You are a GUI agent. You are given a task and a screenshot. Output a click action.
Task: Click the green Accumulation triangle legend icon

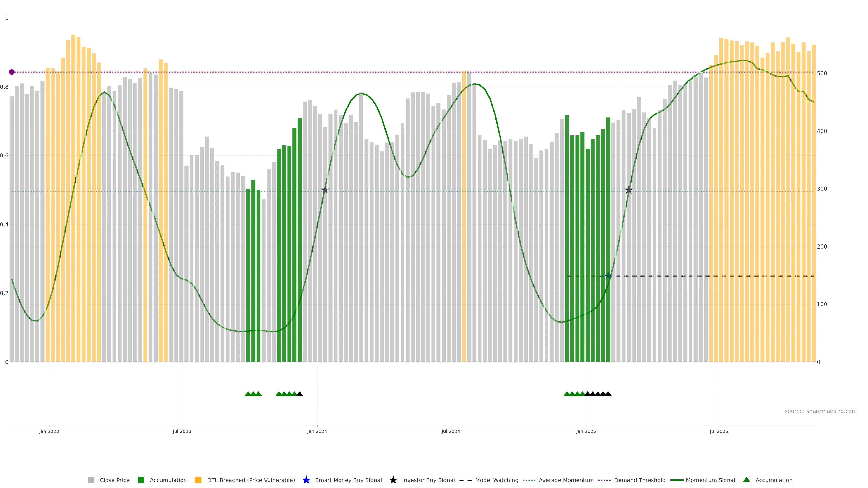point(746,480)
